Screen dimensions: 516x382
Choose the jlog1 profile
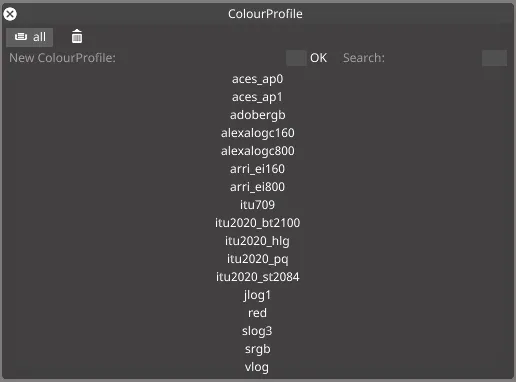click(x=258, y=295)
